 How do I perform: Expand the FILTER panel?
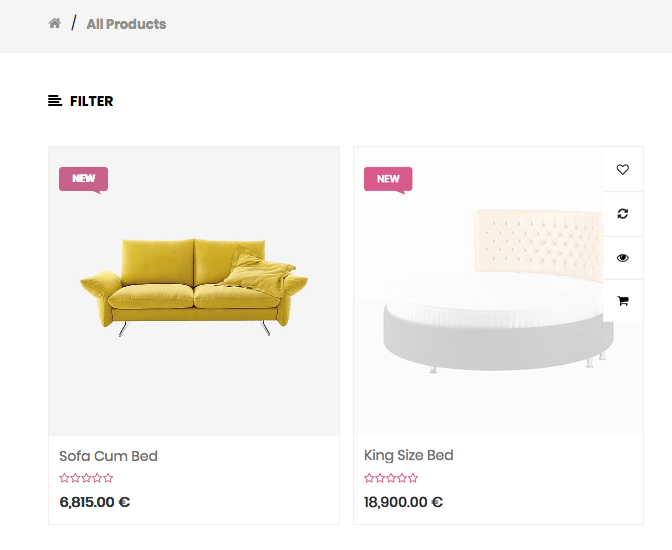point(91,101)
